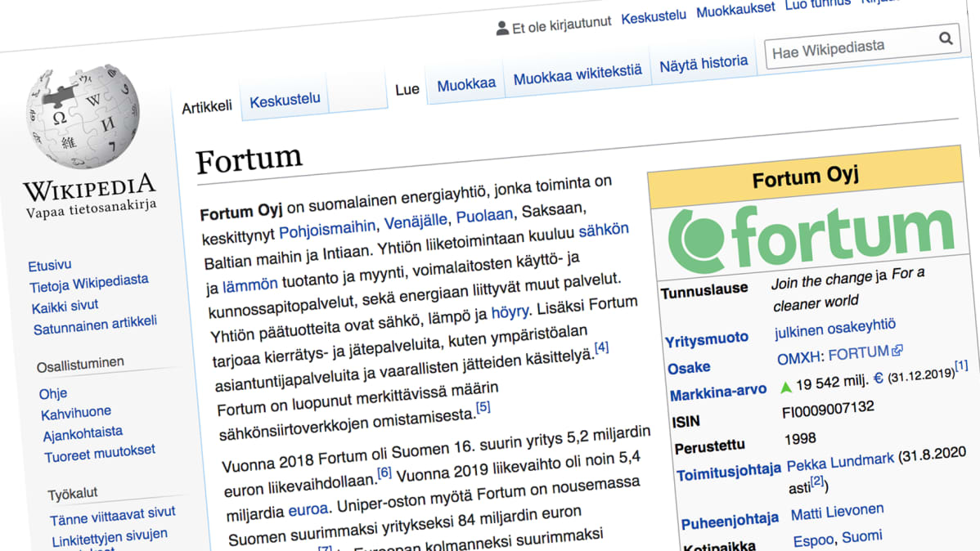Open Tietoja Wikipediasta sidebar link

tap(88, 283)
